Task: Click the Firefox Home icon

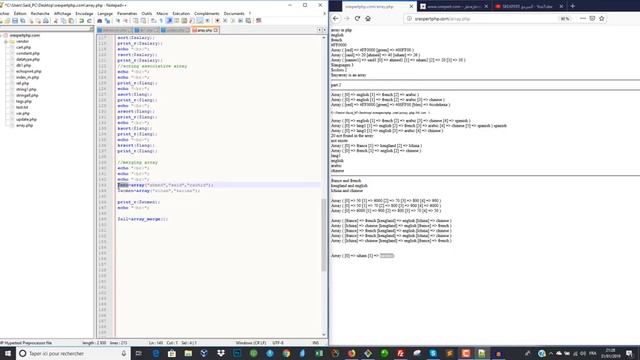Action: coord(368,18)
